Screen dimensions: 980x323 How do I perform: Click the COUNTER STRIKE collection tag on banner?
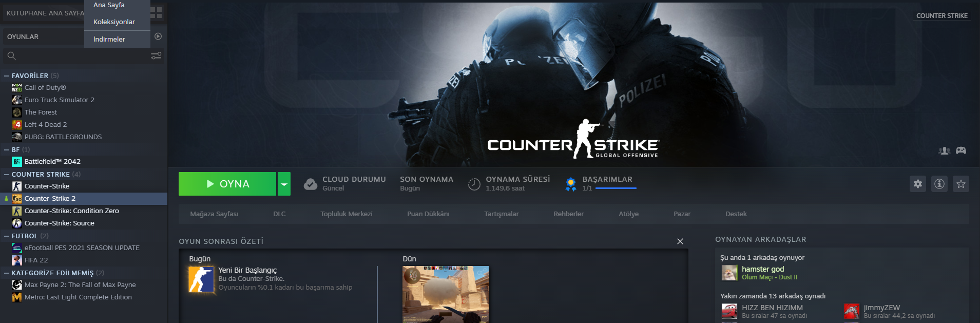pos(942,15)
